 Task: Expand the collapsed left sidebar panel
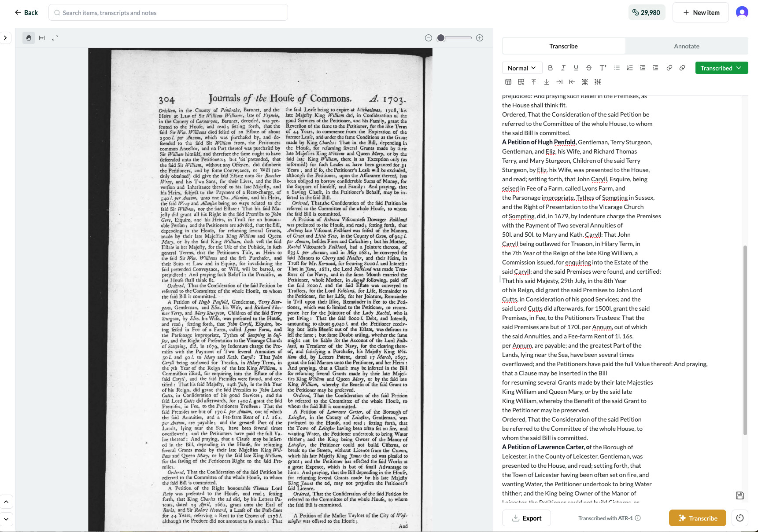coord(5,38)
